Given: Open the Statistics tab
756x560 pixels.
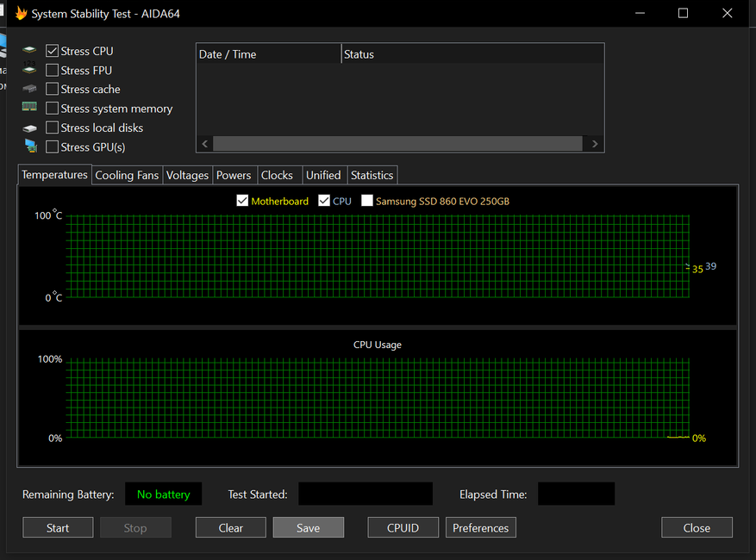Looking at the screenshot, I should 372,175.
